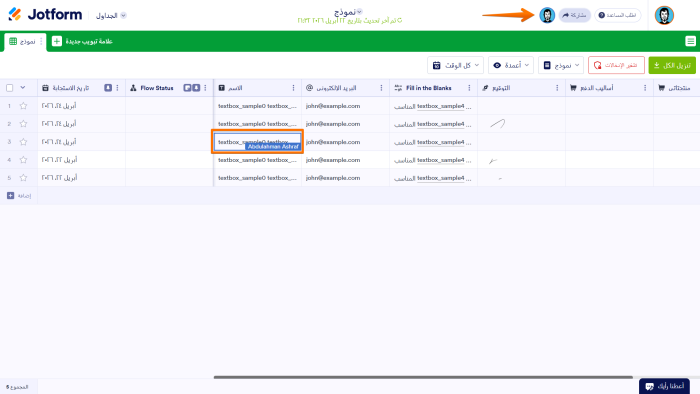700x394 pixels.
Task: Click the row 4 signature thumbnail
Action: point(493,160)
